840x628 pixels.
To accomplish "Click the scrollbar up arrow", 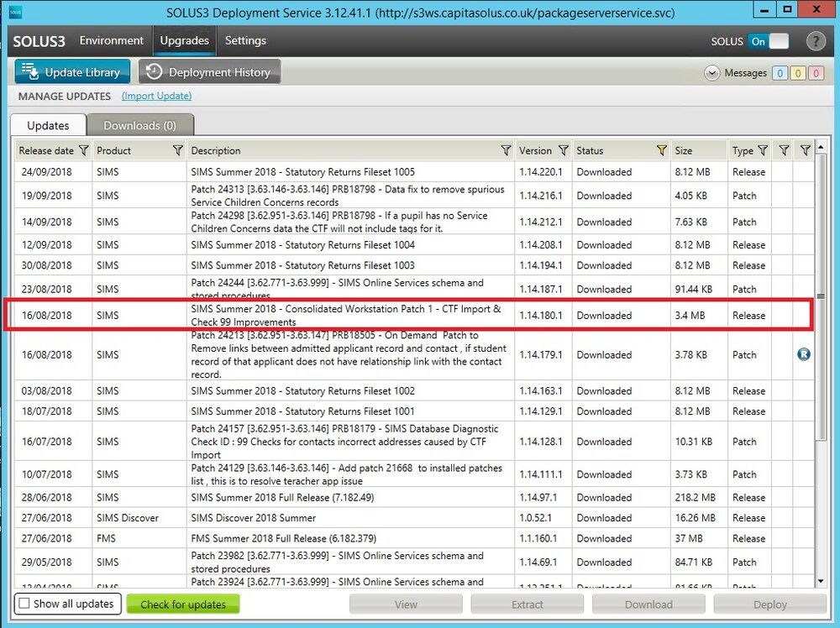I will tap(821, 146).
